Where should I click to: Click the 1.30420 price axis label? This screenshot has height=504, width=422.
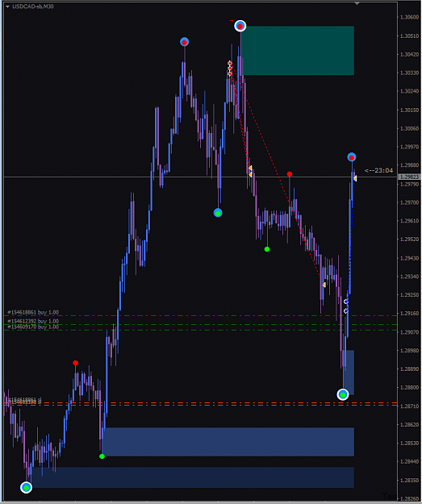(x=409, y=54)
